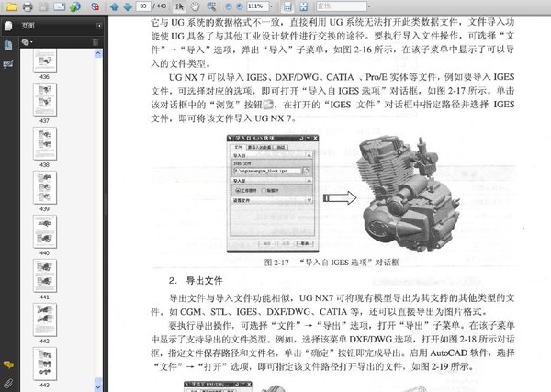Open the Comments panel icon
This screenshot has width=551, height=392.
(x=8, y=364)
